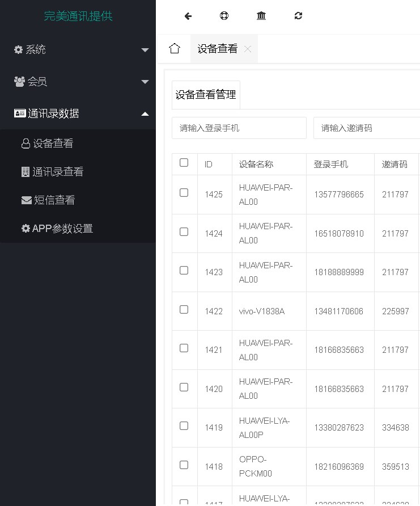Click the 设备名称 column header
The image size is (420, 506).
coord(256,165)
